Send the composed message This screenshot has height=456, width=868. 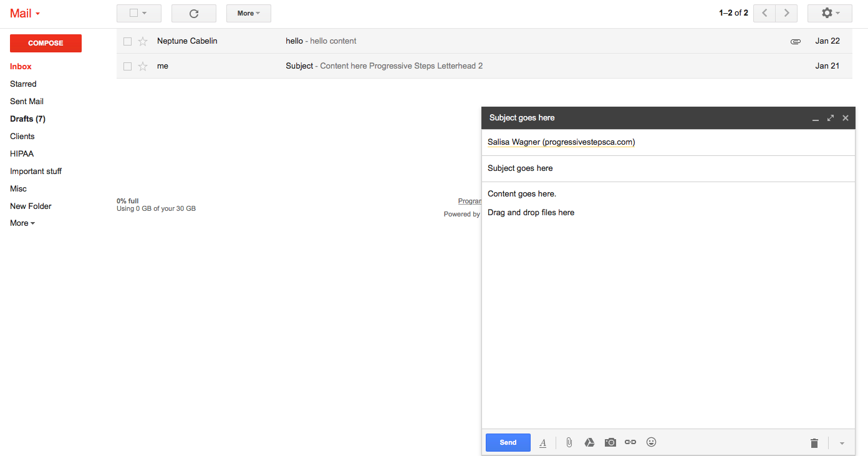click(508, 442)
